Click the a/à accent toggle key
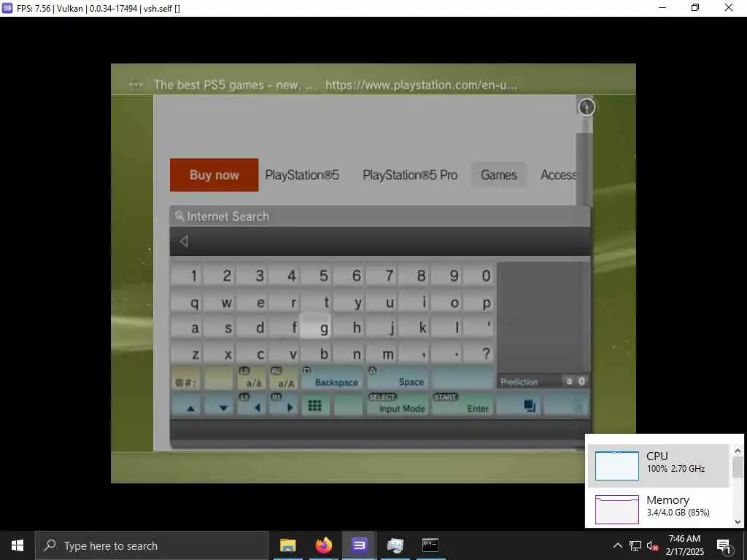The width and height of the screenshot is (747, 560). [x=252, y=379]
